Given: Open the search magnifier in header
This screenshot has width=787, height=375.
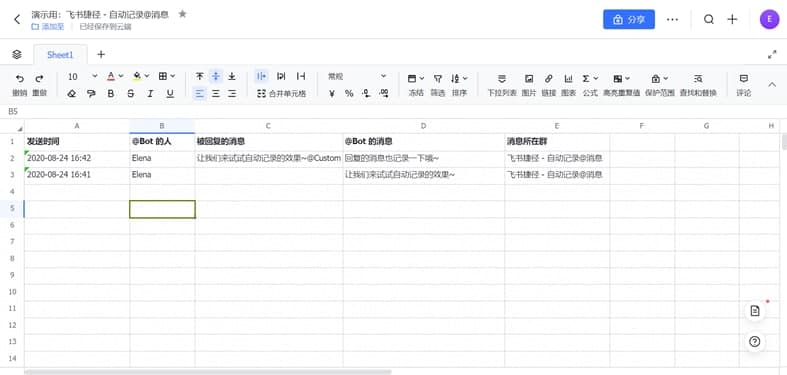Looking at the screenshot, I should (x=709, y=20).
